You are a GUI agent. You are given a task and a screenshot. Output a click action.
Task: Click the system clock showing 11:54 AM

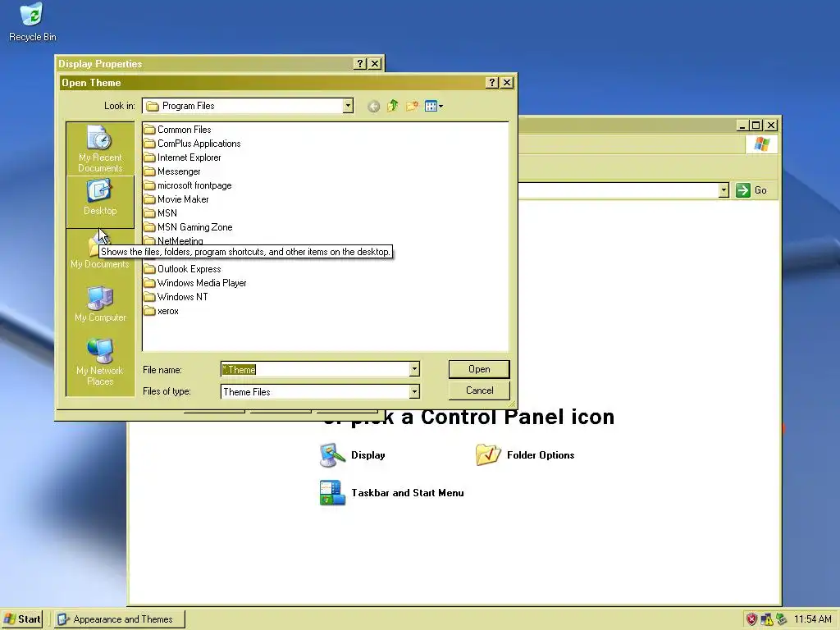coord(812,619)
